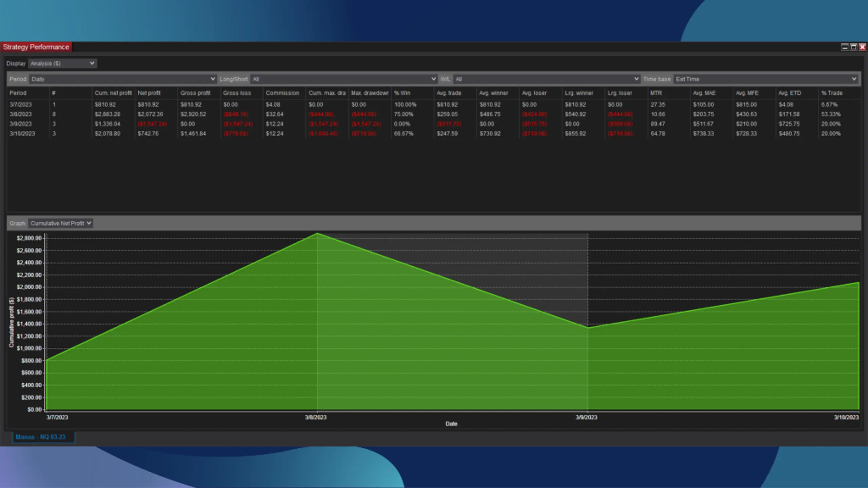
Task: Select the 3/10/2023 period row
Action: tap(434, 134)
